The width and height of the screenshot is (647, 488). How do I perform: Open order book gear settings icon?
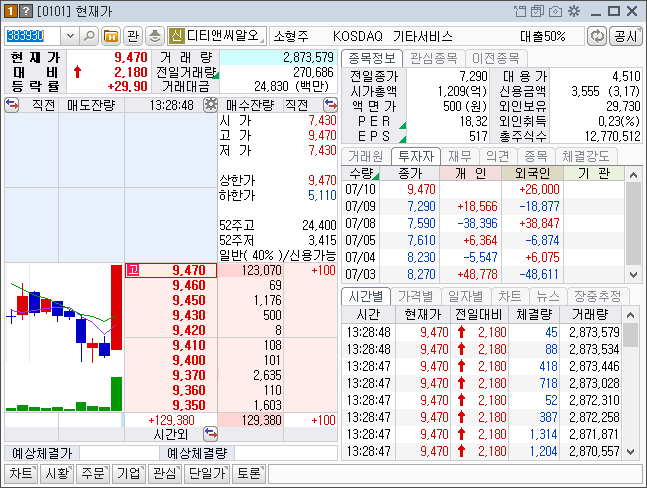[210, 105]
